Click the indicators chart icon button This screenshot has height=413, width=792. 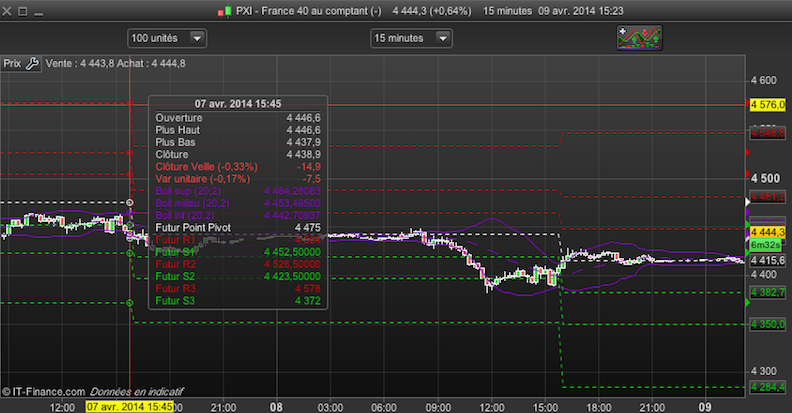click(639, 38)
